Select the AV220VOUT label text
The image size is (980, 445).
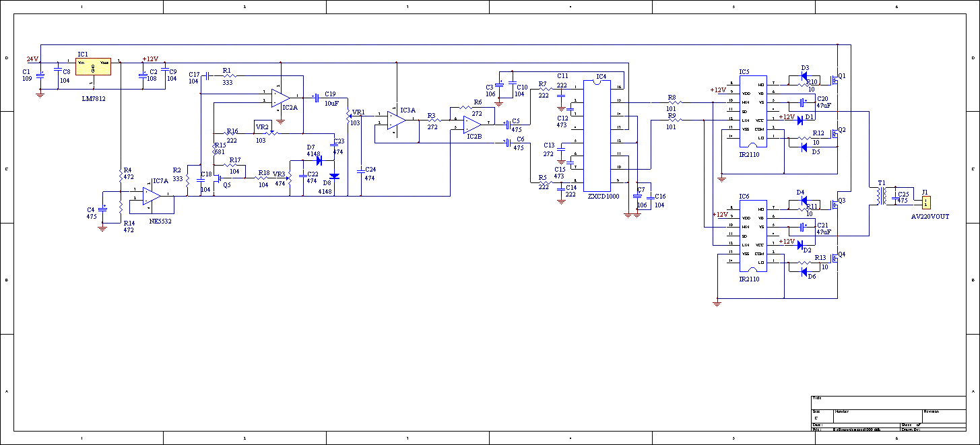coord(929,217)
